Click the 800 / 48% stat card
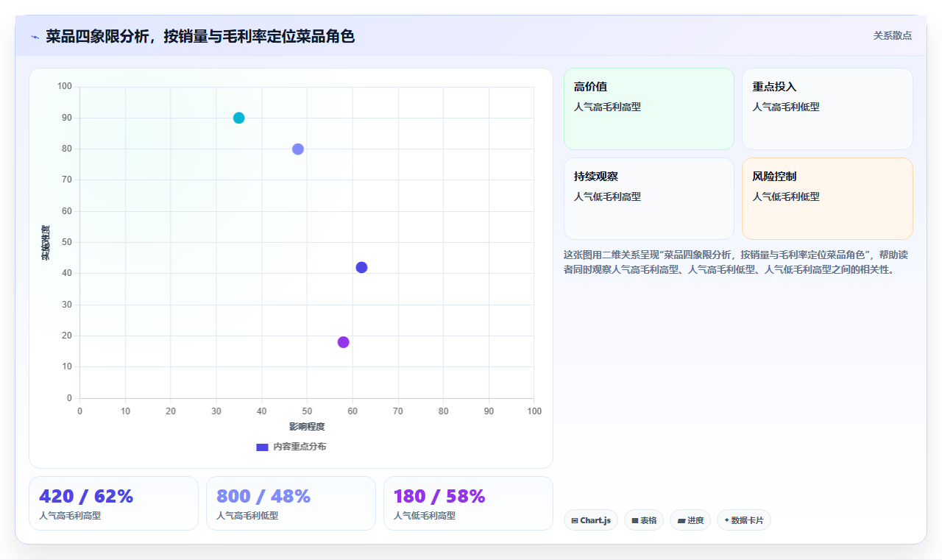This screenshot has width=942, height=560. pyautogui.click(x=291, y=503)
